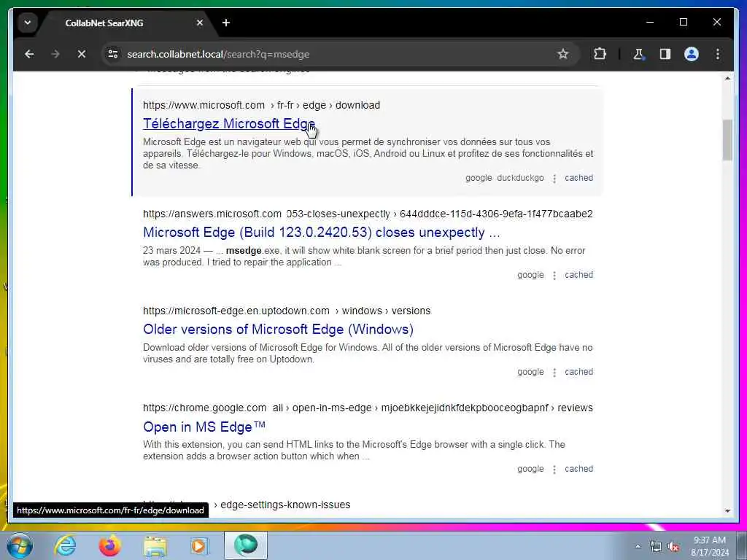Open cached link for uptodown result
Screen dimensions: 747x560
[578, 372]
